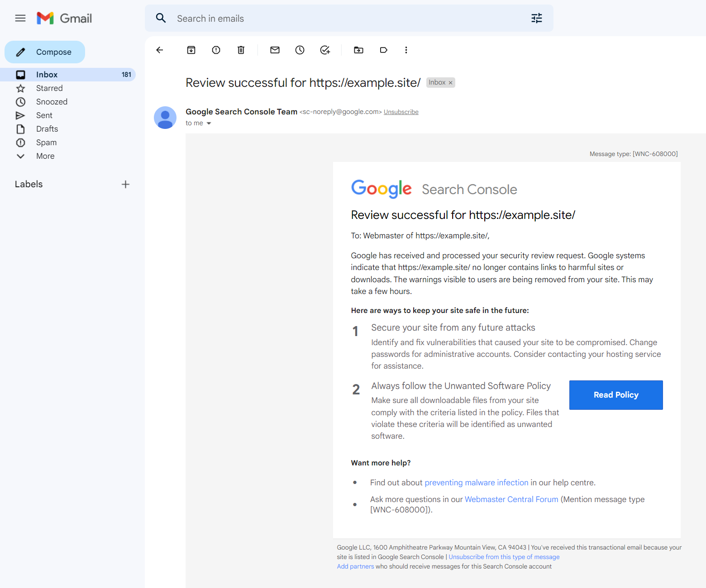The image size is (706, 588).
Task: Open the Inbox folder
Action: [x=68, y=75]
